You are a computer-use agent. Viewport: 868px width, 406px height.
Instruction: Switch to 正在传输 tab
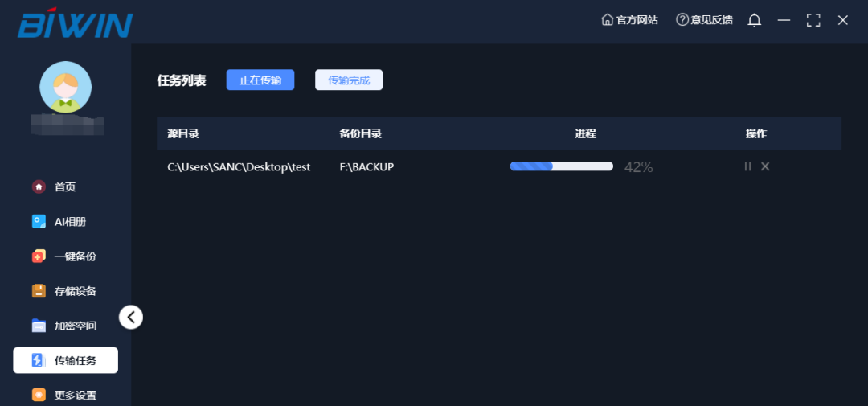tap(260, 80)
